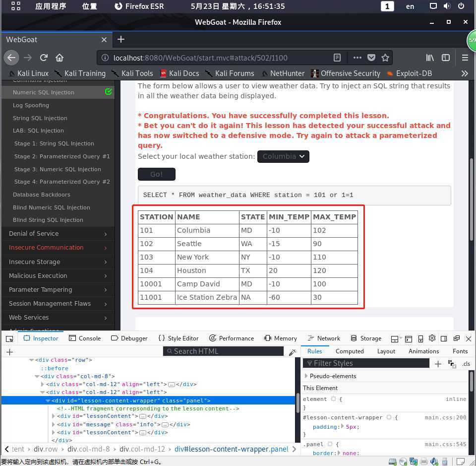Open system volume icon in top bar
Viewport: 476px width, 466px height.
pyautogui.click(x=447, y=6)
